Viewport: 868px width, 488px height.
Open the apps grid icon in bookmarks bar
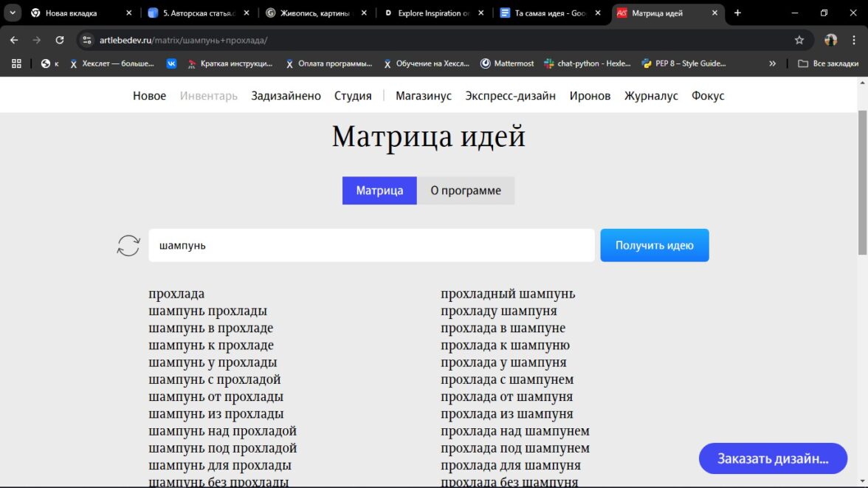pyautogui.click(x=16, y=63)
